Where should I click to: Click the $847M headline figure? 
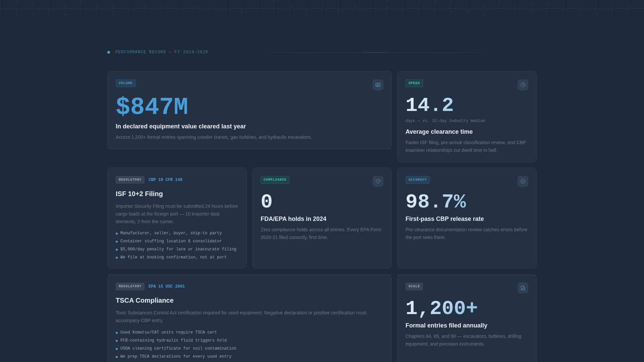point(152,106)
